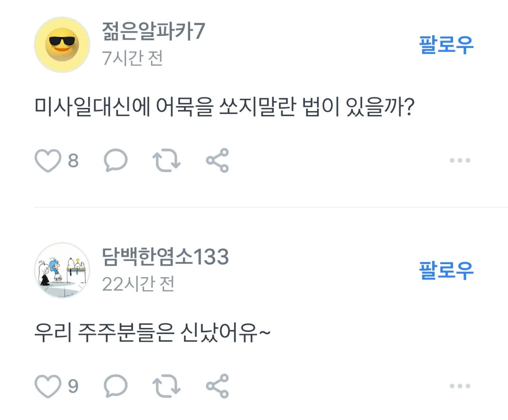Open more options for 젊은알파카7 post
Viewport: 508px width, 420px height.
460,161
